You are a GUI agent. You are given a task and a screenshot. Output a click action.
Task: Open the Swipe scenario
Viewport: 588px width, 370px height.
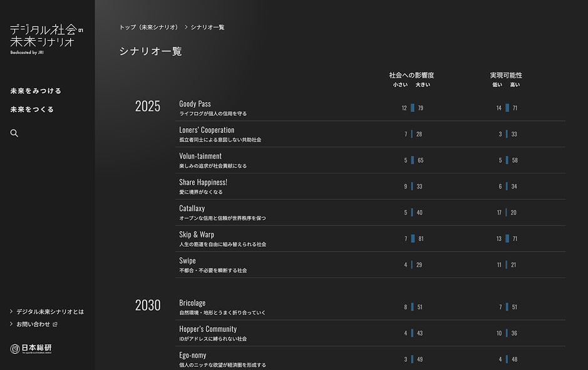pyautogui.click(x=187, y=261)
